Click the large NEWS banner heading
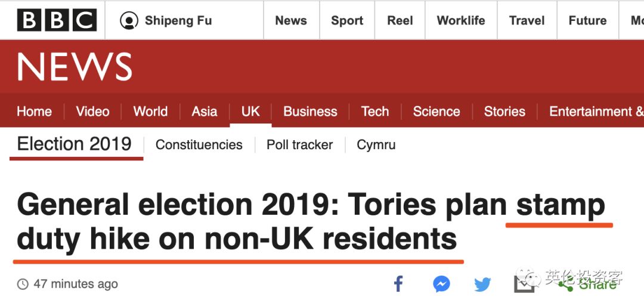Image resolution: width=644 pixels, height=306 pixels. coord(75,67)
